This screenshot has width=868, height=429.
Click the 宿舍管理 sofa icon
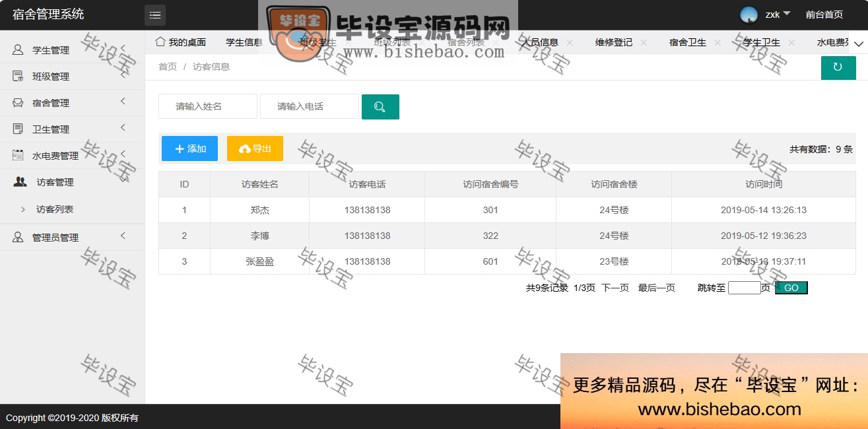tap(18, 102)
